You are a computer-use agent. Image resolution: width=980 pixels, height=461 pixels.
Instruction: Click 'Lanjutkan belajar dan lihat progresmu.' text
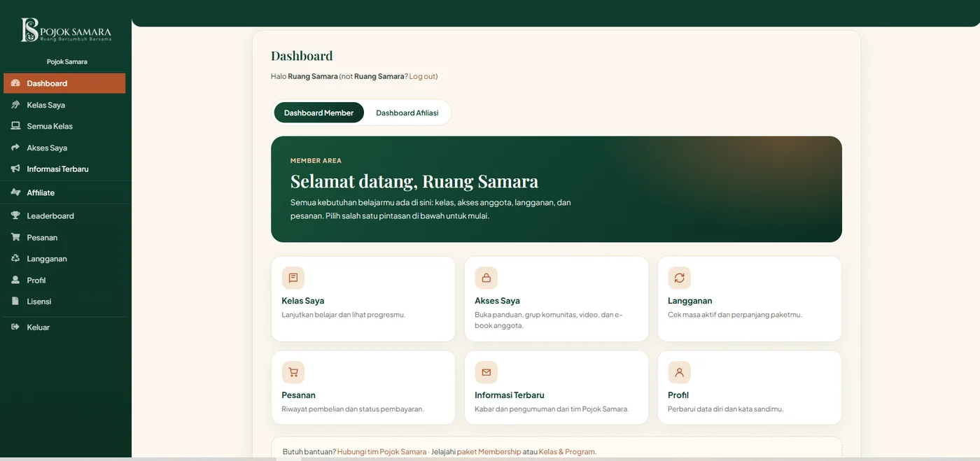[x=344, y=315]
